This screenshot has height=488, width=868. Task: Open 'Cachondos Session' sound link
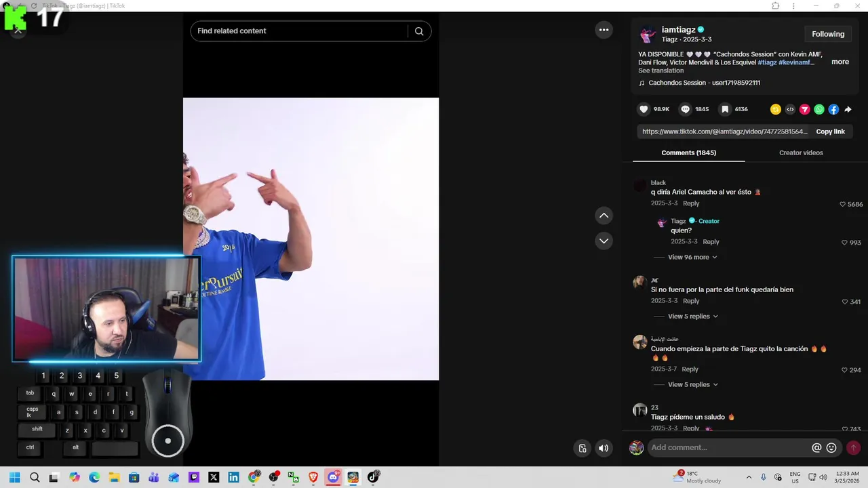point(704,83)
